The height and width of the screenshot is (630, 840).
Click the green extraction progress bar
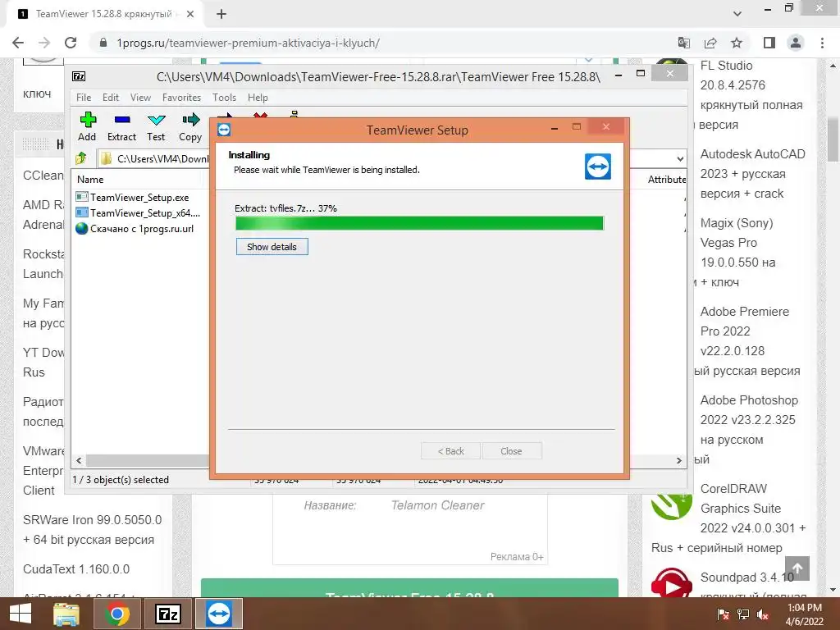[419, 223]
